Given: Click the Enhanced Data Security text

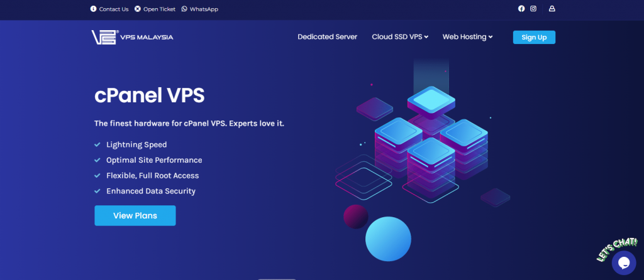Looking at the screenshot, I should click(151, 191).
